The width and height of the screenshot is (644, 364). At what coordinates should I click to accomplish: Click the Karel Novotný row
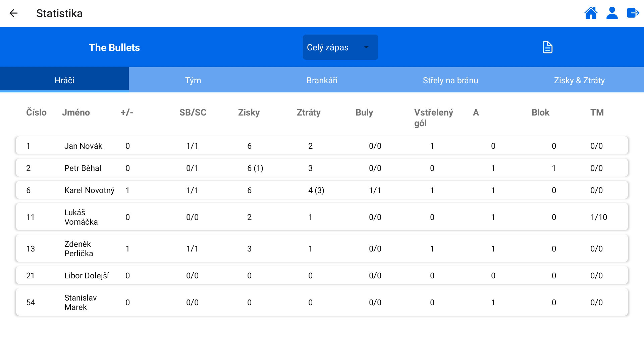(322, 190)
